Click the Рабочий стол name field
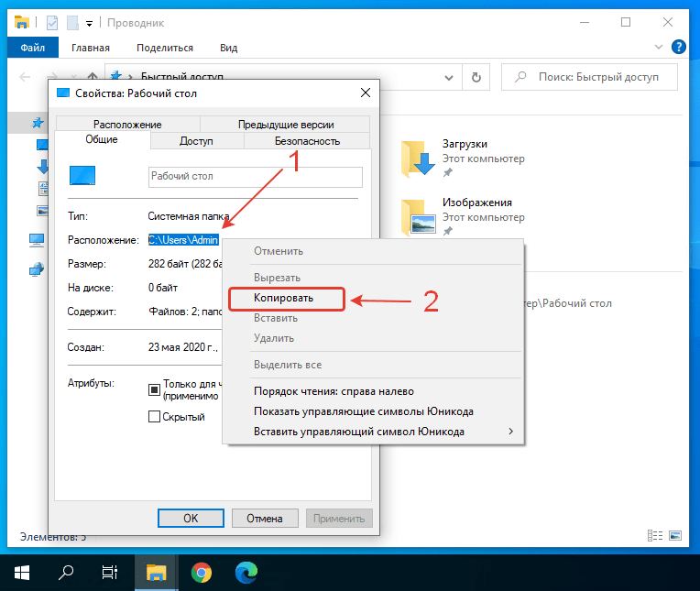700x591 pixels. coord(256,177)
